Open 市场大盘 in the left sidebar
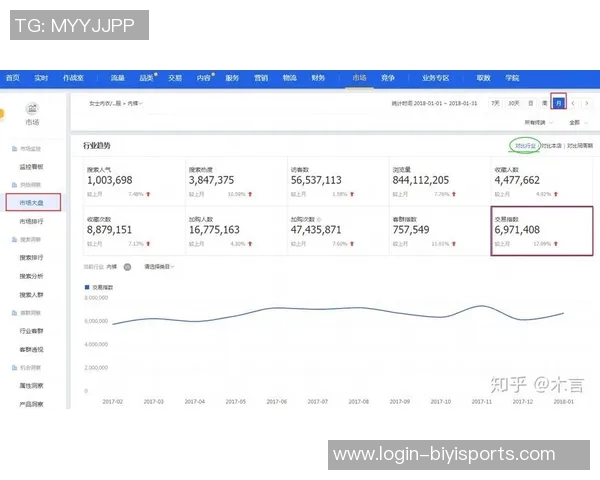This screenshot has height=480, width=600. point(33,203)
